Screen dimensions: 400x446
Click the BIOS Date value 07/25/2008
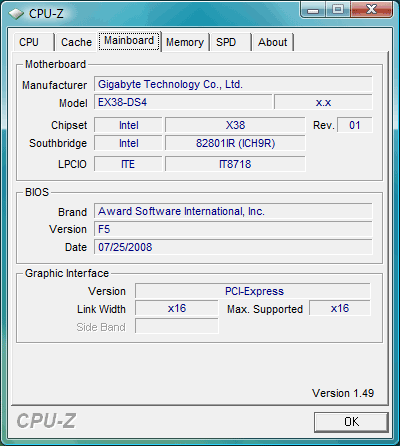[x=233, y=247]
